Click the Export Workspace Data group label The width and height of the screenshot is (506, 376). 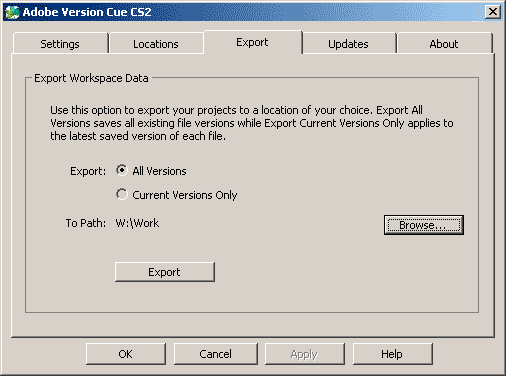91,78
